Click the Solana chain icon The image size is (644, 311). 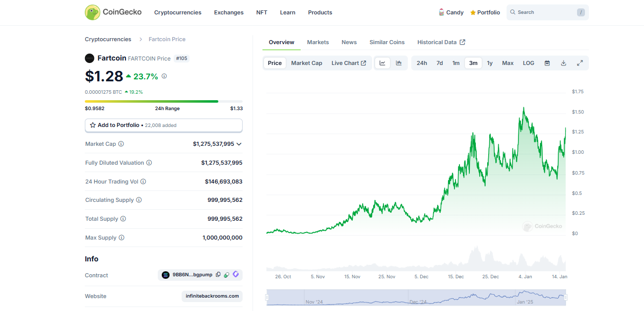click(x=166, y=275)
